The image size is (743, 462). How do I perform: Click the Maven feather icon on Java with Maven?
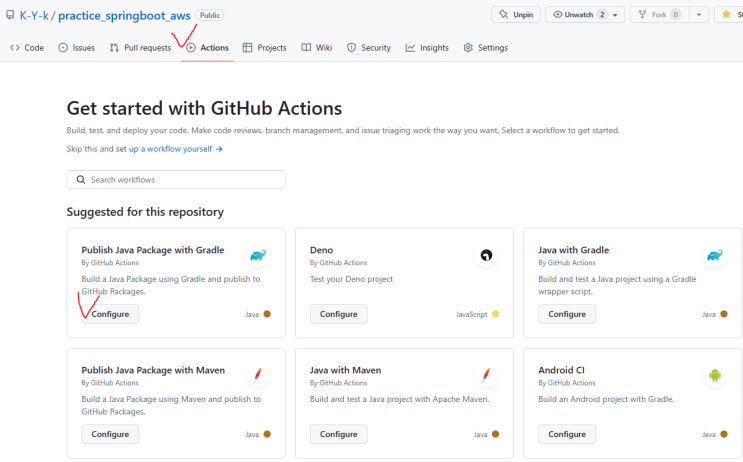(x=486, y=375)
